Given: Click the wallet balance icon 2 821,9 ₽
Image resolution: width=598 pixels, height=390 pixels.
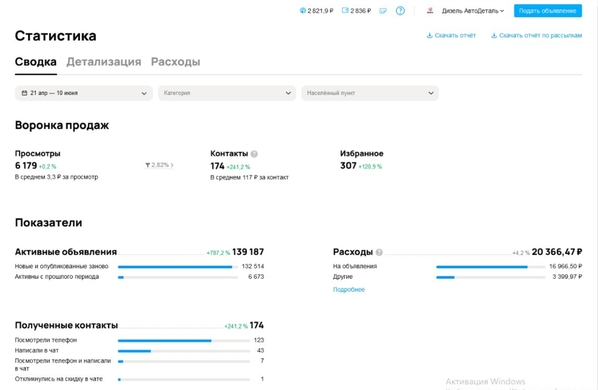Looking at the screenshot, I should click(302, 11).
